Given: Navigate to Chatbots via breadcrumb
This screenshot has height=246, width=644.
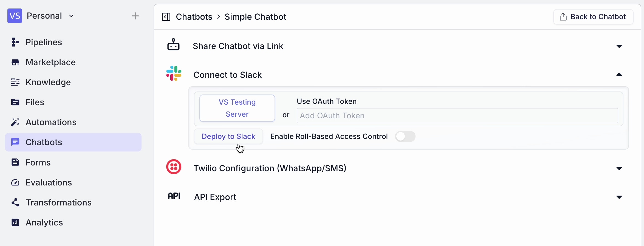Looking at the screenshot, I should coord(194,17).
